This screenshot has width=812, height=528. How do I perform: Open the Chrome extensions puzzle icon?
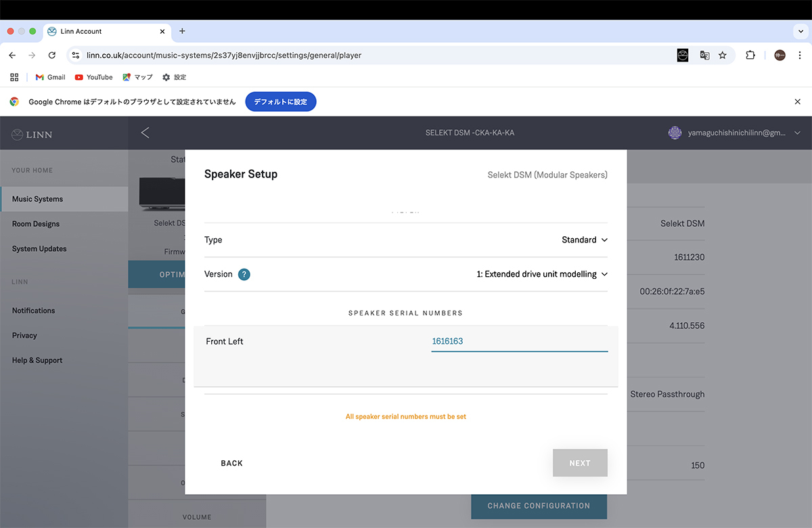pos(750,56)
